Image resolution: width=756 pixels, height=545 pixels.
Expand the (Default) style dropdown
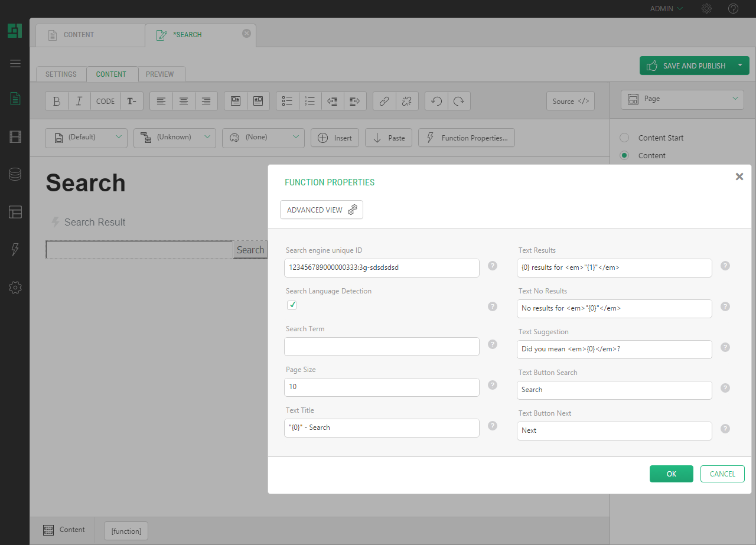(86, 138)
